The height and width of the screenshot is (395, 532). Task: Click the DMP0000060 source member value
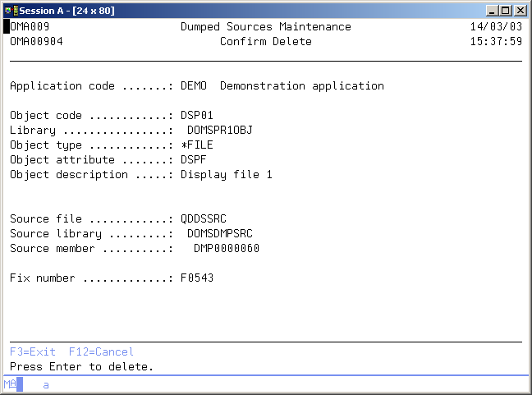227,248
